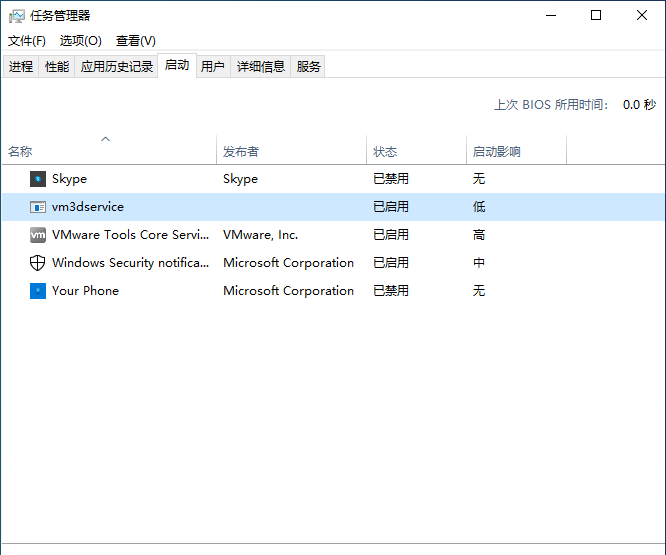Screen dimensions: 666x555
Task: Open the 详细信息 tab
Action: [260, 67]
